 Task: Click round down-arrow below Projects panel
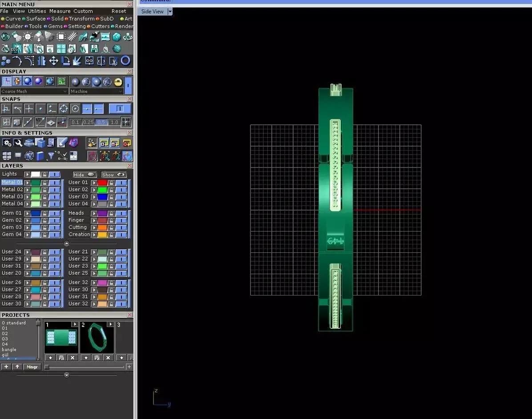point(67,375)
